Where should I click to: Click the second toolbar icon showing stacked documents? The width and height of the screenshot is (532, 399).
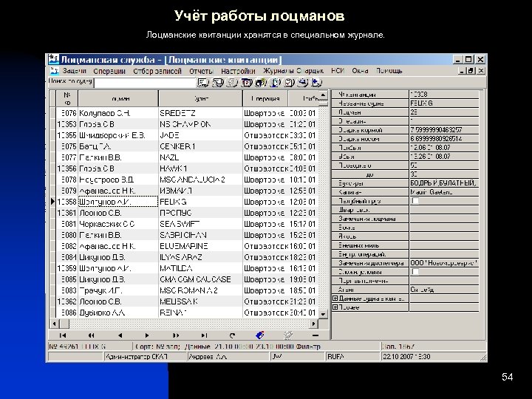pyautogui.click(x=218, y=83)
